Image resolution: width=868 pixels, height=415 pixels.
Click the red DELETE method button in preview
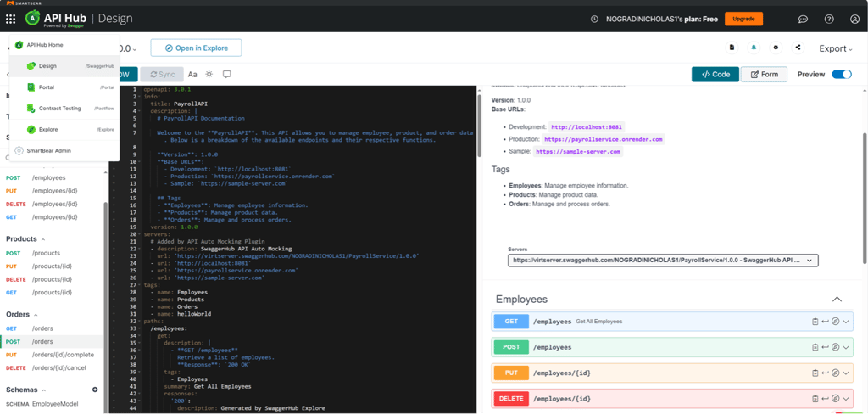(x=511, y=399)
